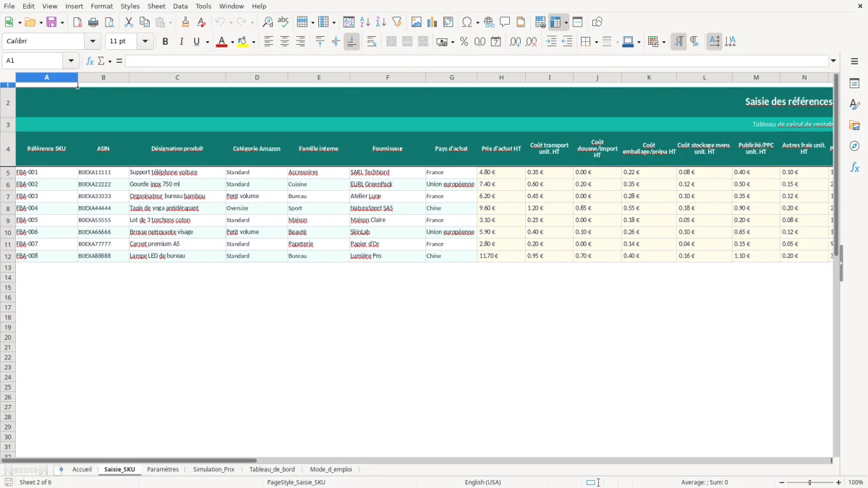The width and height of the screenshot is (868, 488).
Task: Open the Sheet menu
Action: [156, 6]
